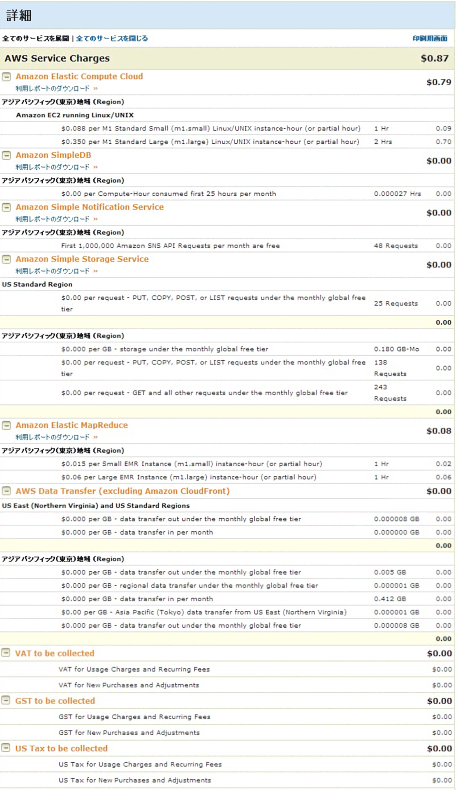Download usage report under Simple Storage Service

point(56,271)
